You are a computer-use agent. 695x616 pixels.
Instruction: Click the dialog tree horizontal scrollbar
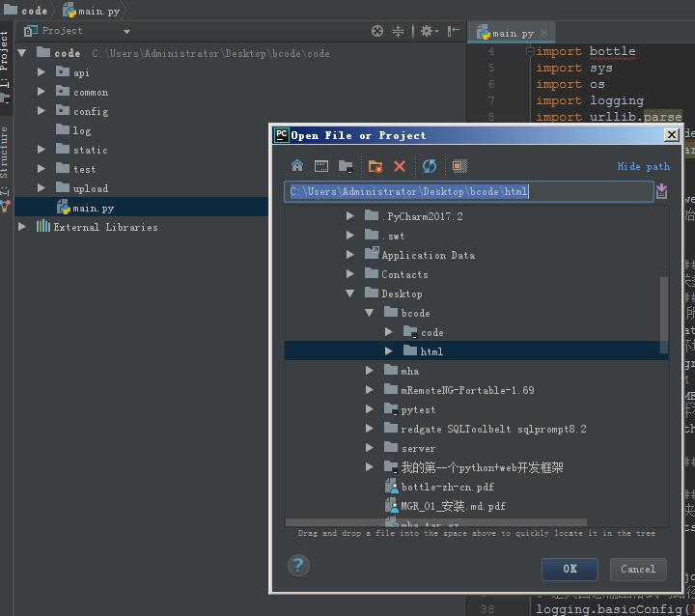436,522
